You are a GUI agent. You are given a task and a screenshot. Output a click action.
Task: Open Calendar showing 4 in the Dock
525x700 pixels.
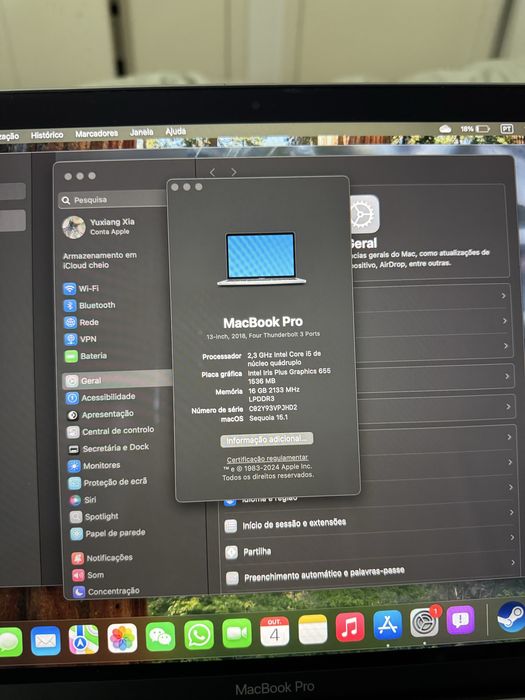pos(275,631)
